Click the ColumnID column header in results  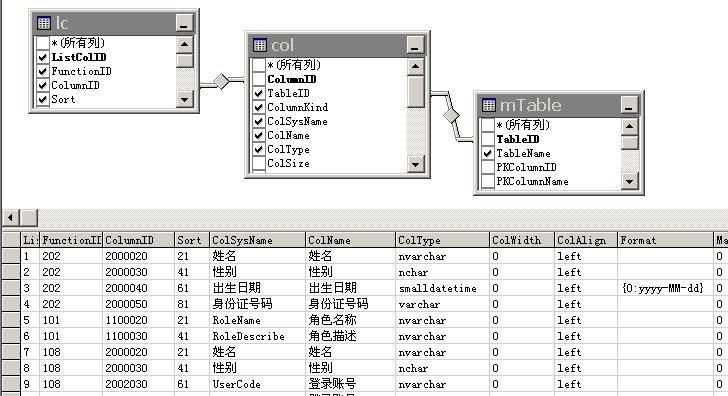pos(138,240)
